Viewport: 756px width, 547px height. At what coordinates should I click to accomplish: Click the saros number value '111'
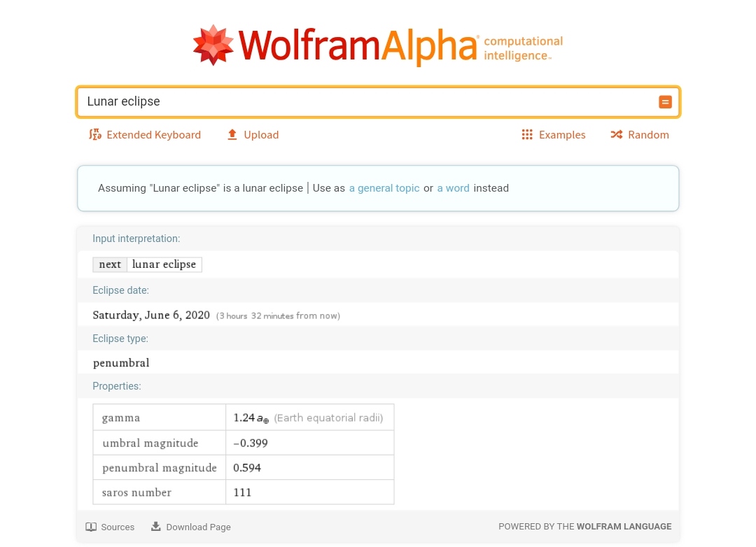tap(242, 492)
